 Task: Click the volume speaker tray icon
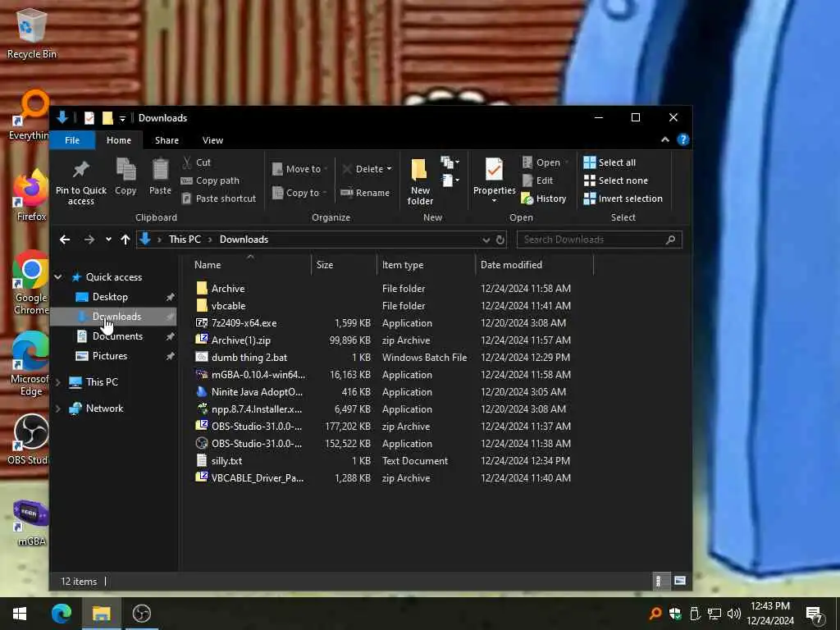point(733,614)
